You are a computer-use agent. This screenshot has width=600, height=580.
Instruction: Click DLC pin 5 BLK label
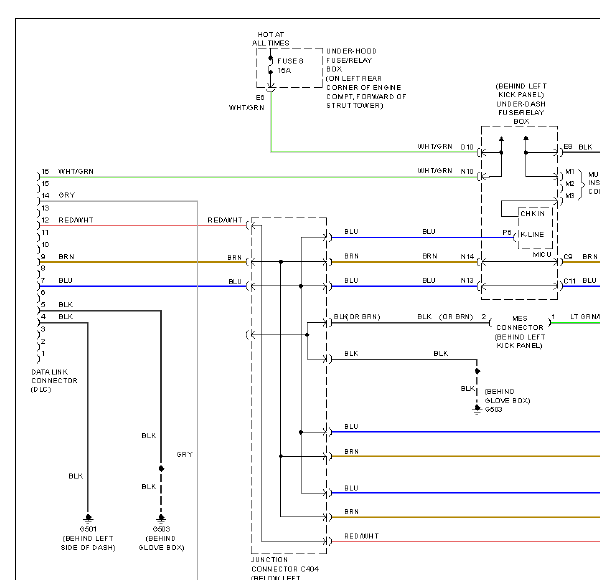pyautogui.click(x=65, y=305)
